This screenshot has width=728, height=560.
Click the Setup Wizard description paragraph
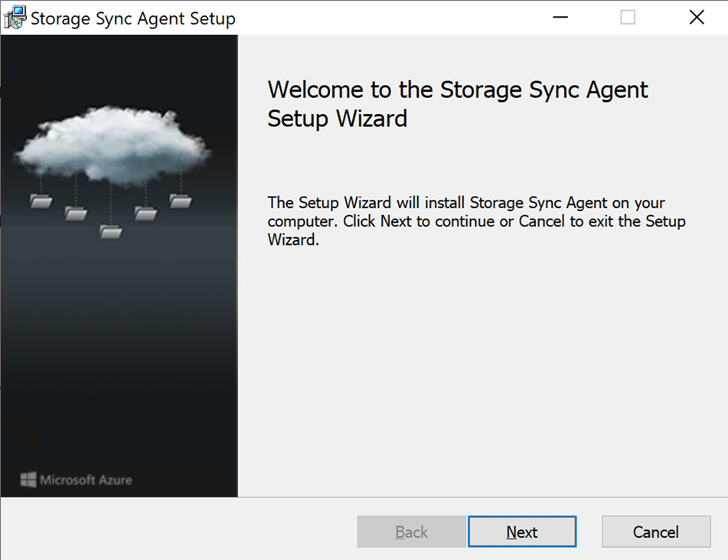[x=475, y=220]
